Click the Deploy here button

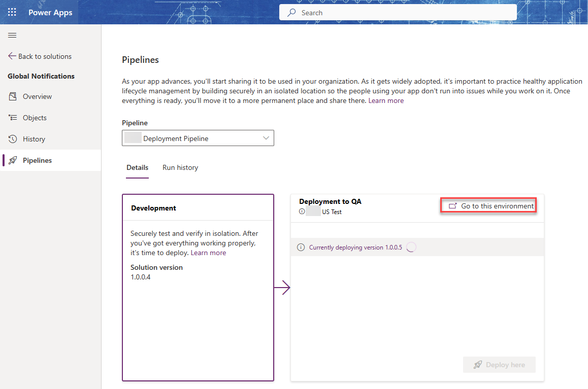pyautogui.click(x=499, y=365)
